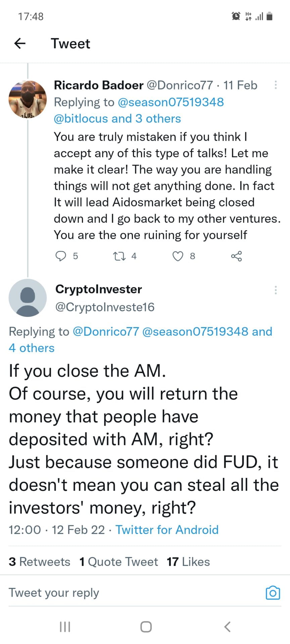Reply to Ricardo Badoer's tweet
The image size is (290, 644).
coord(61,256)
